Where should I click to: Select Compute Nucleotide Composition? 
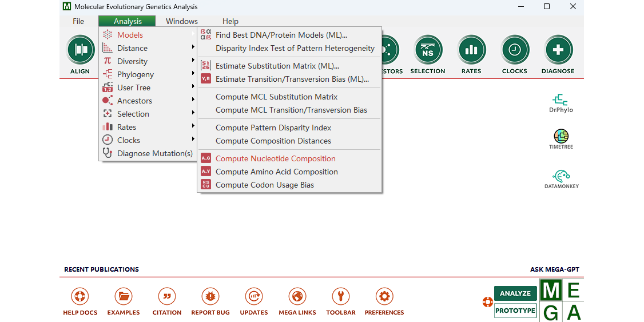[275, 158]
